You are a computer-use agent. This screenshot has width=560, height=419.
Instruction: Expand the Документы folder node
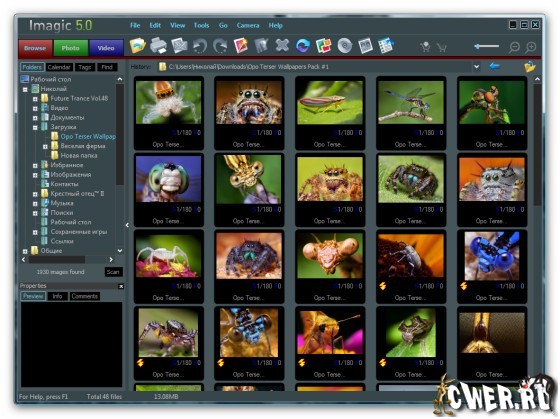click(35, 118)
